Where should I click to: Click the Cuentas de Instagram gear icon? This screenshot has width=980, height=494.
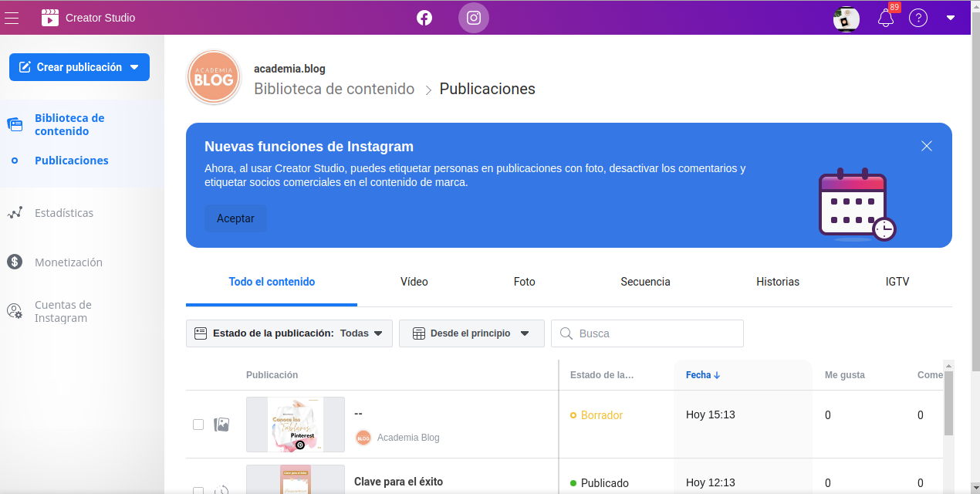point(15,311)
